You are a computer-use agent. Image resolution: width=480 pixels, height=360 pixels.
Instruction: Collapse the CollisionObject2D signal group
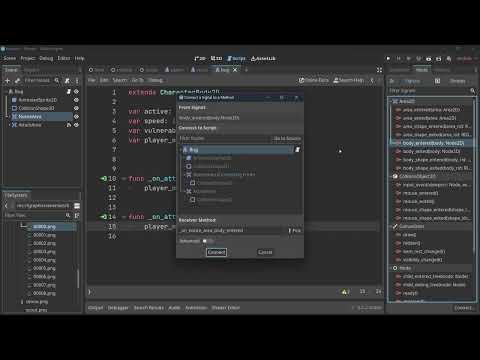coord(392,176)
